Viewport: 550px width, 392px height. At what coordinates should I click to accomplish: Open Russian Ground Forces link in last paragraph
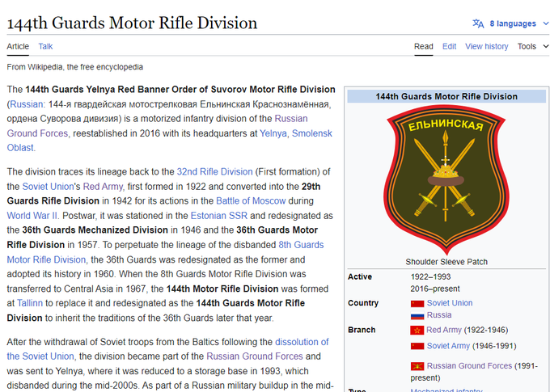255,356
